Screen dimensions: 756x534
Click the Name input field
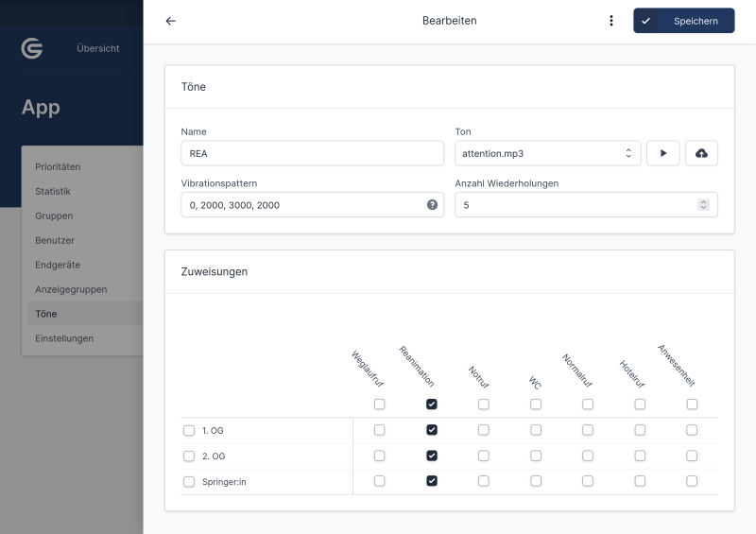pos(312,153)
